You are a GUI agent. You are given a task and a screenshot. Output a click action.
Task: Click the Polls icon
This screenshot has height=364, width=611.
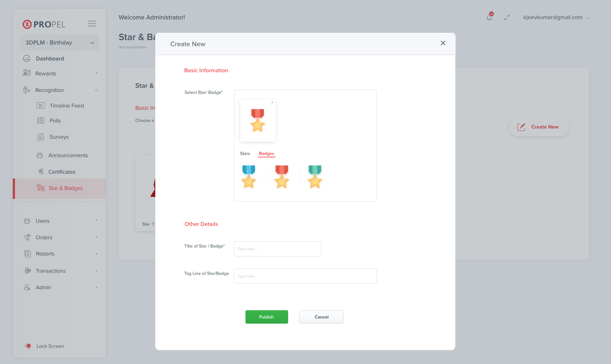pyautogui.click(x=40, y=121)
